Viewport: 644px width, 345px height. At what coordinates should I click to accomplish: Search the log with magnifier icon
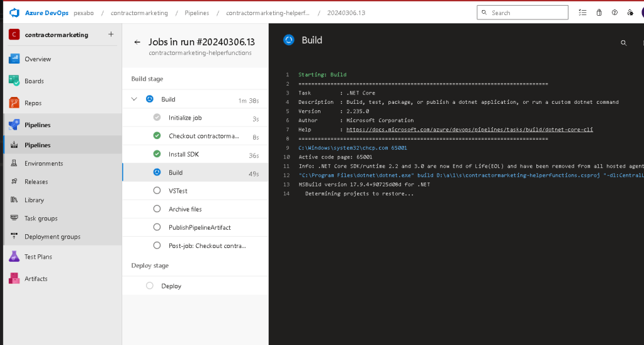point(623,43)
